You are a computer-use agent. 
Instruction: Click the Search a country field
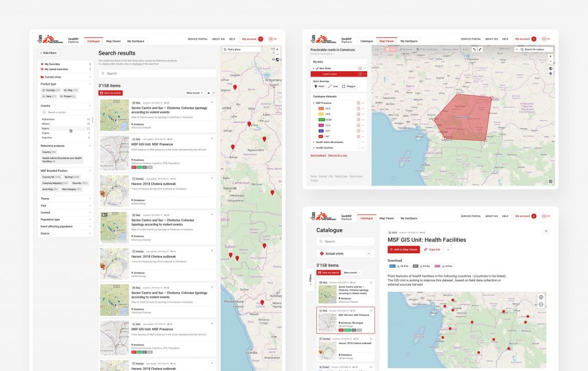click(65, 112)
